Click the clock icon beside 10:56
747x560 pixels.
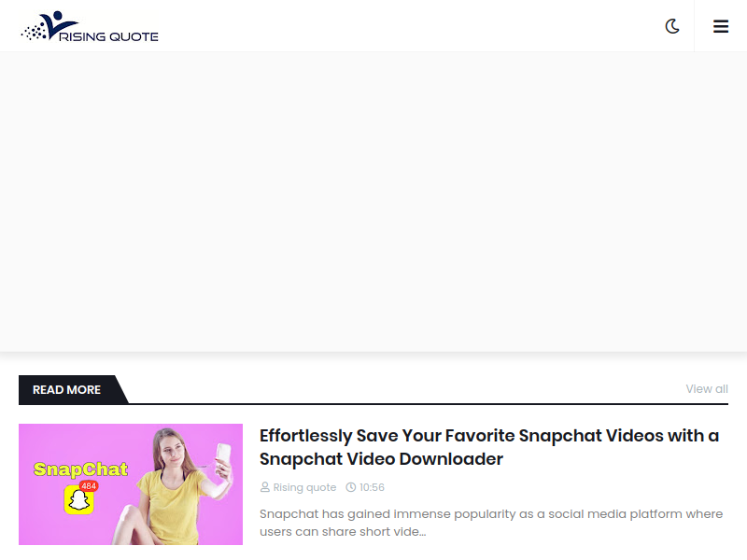351,487
